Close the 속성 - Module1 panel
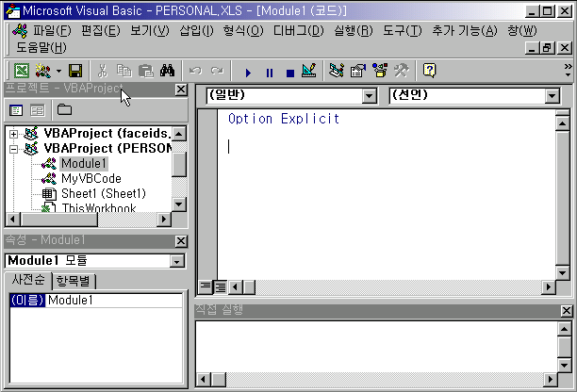This screenshot has width=577, height=392. point(181,241)
